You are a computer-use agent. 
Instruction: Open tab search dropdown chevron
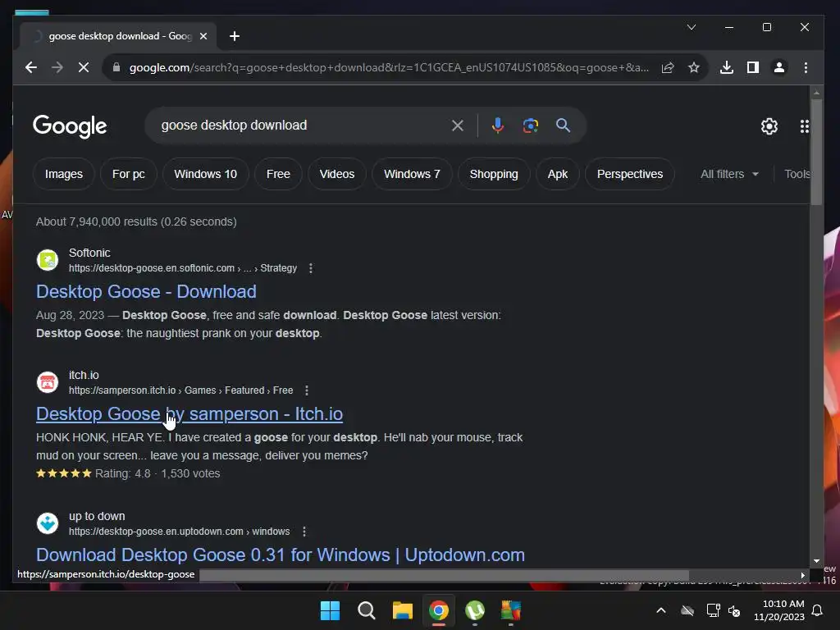point(692,27)
